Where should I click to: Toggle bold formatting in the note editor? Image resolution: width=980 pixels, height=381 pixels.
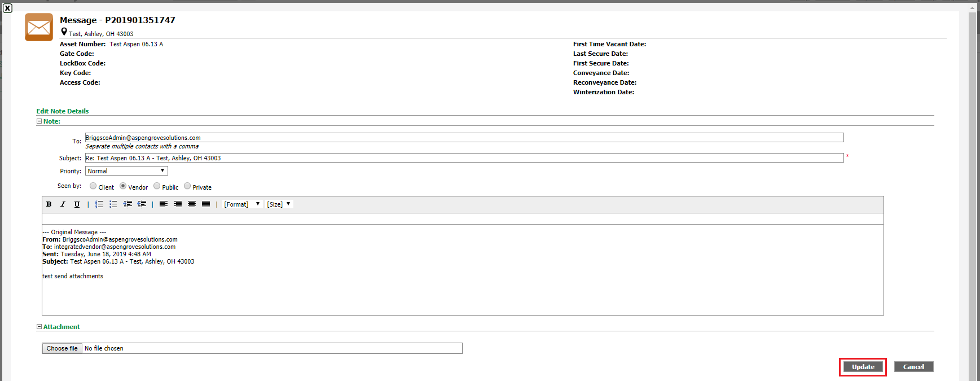[49, 204]
